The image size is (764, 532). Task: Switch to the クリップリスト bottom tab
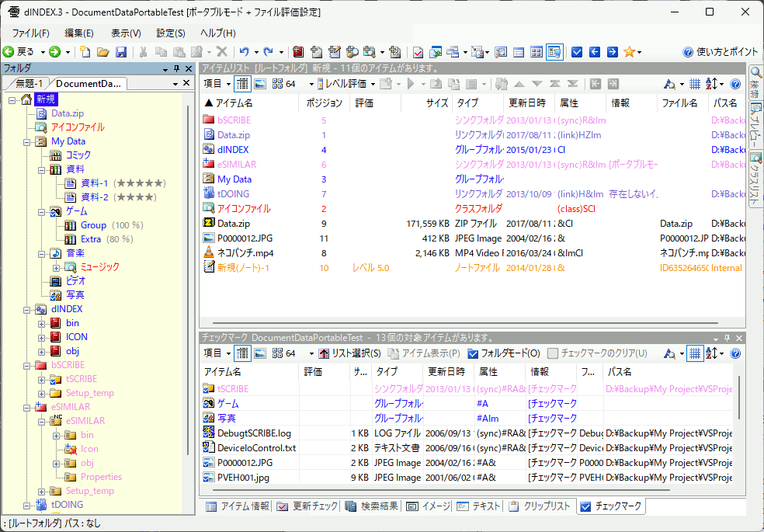540,506
